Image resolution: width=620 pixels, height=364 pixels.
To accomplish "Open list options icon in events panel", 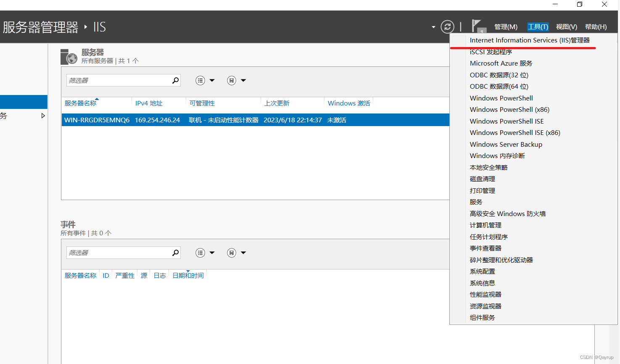I will tap(201, 253).
